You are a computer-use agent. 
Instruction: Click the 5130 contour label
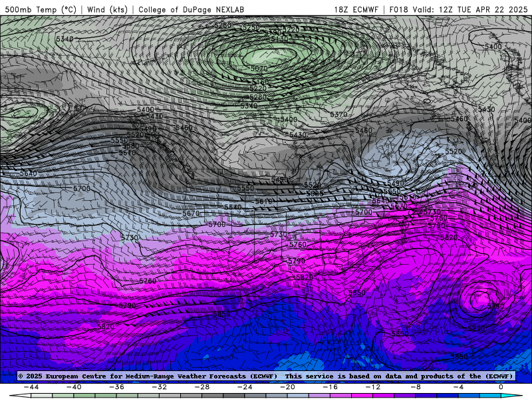tap(279, 39)
